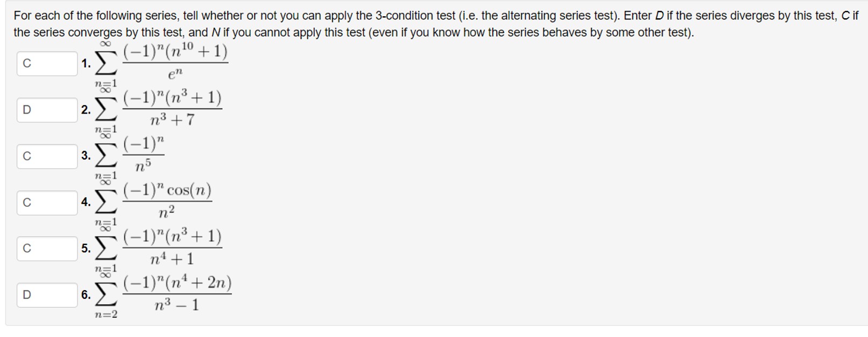Click the n=2 lower limit in problem 6
868x337 pixels.
(107, 313)
